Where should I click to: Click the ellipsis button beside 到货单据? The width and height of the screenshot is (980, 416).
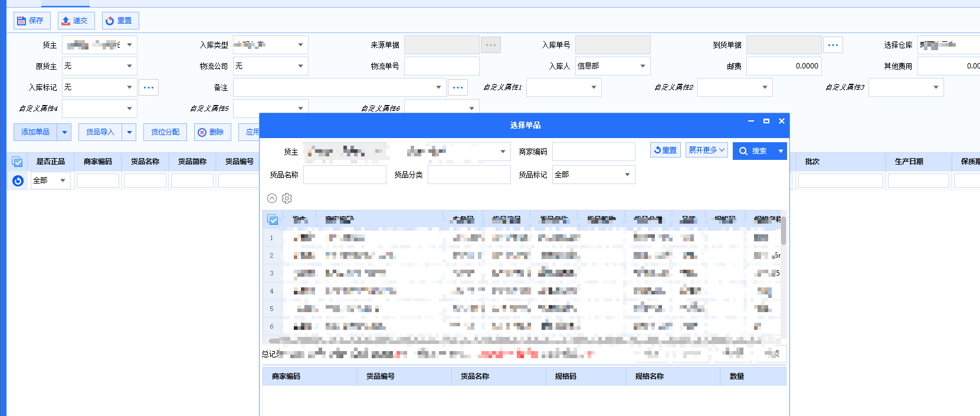pos(833,45)
